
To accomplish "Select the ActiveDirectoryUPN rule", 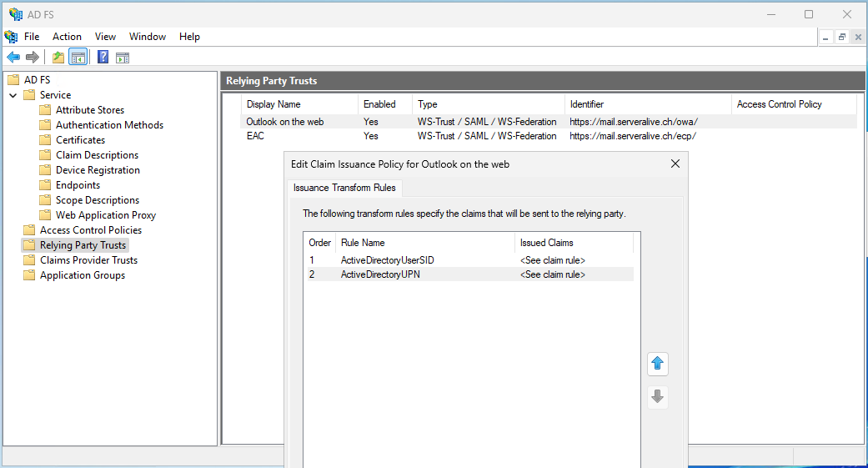I will [470, 274].
